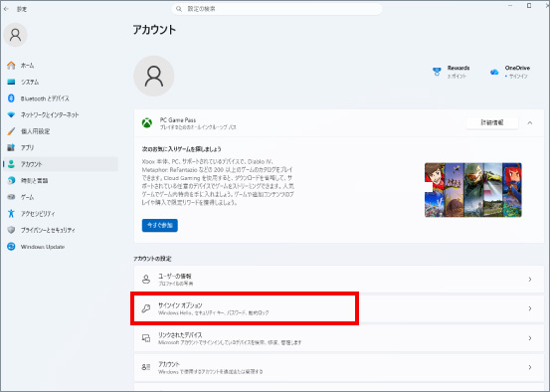This screenshot has width=550, height=392.
Task: Open リンクされたデバイス row
Action: (x=339, y=338)
